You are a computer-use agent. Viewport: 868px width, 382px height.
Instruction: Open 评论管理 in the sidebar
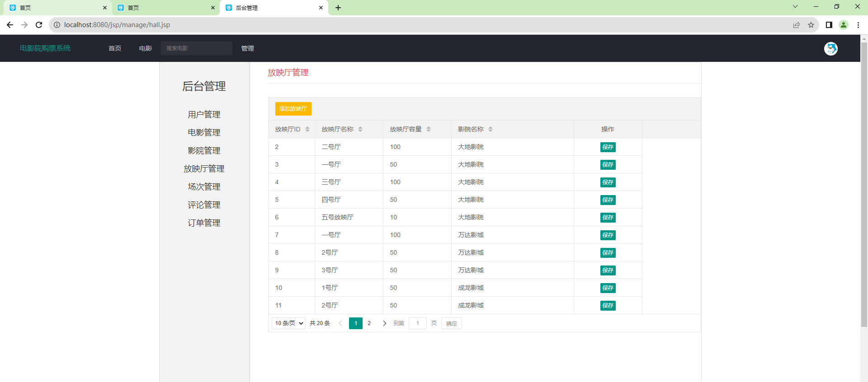(204, 205)
